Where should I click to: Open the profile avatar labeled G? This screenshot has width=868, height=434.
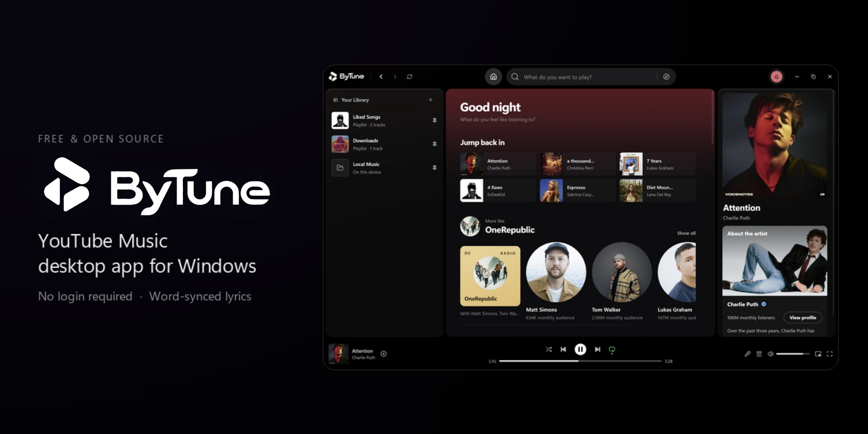point(776,77)
